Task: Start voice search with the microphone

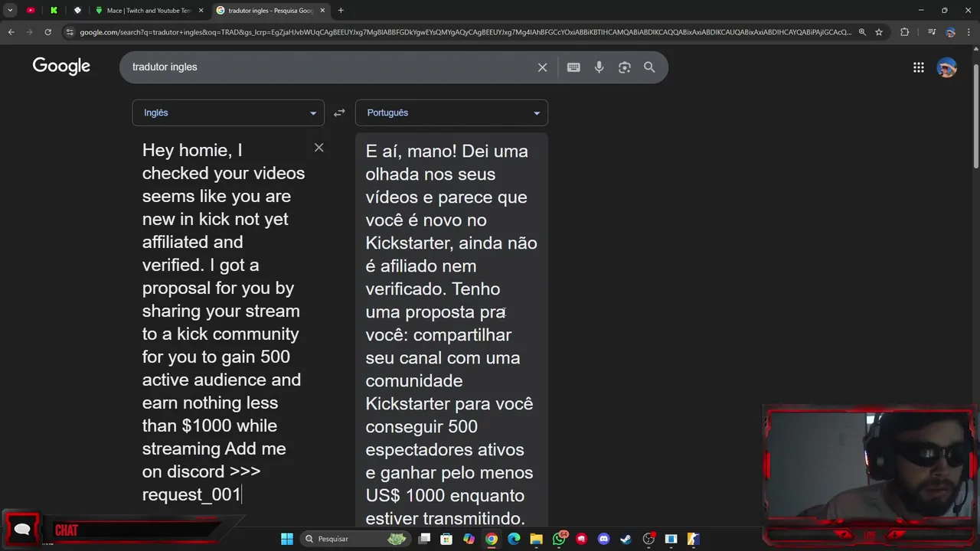Action: coord(599,67)
